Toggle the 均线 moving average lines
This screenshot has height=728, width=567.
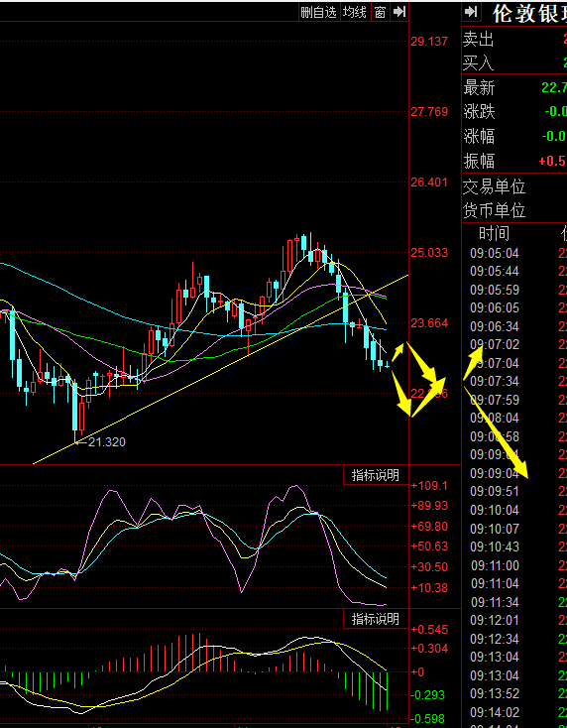pyautogui.click(x=355, y=13)
